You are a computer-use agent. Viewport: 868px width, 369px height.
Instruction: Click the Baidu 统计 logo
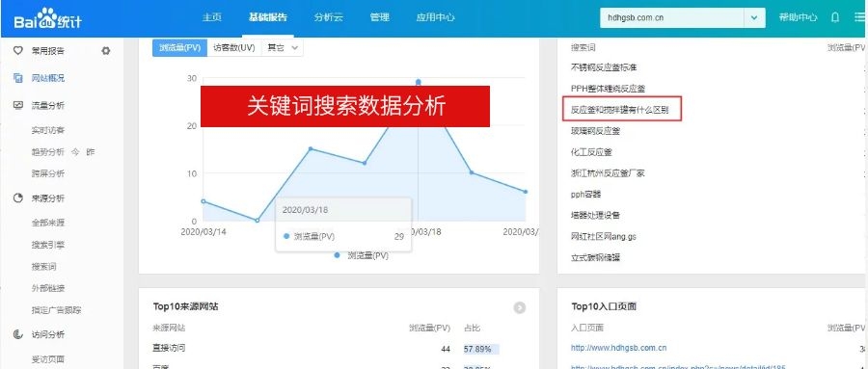point(48,19)
